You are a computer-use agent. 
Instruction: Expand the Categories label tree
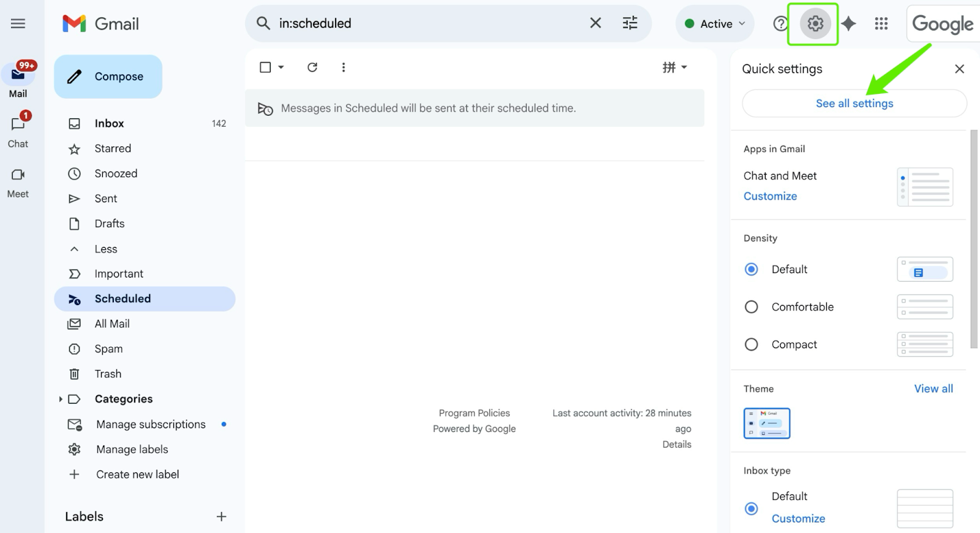coord(61,399)
